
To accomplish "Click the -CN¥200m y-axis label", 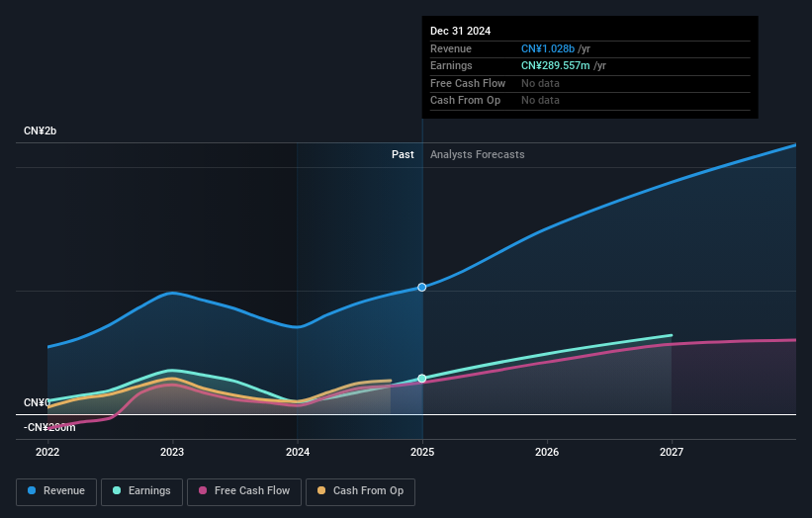I will tap(49, 427).
